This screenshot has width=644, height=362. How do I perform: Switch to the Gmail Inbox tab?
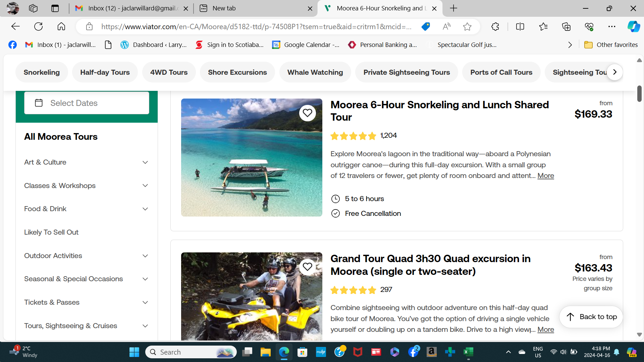[131, 8]
